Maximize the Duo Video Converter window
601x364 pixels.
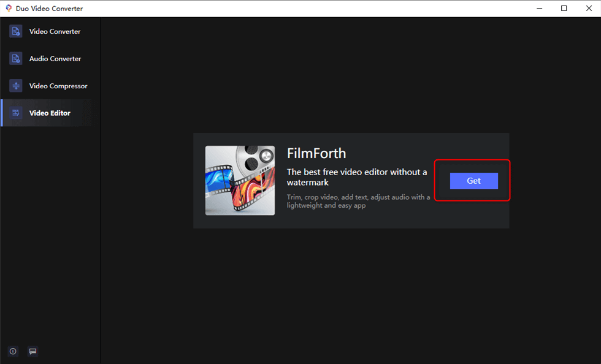pos(564,9)
